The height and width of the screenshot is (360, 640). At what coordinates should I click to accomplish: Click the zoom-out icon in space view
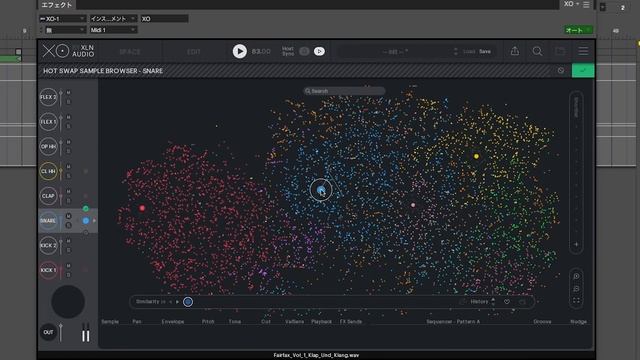[x=576, y=289]
